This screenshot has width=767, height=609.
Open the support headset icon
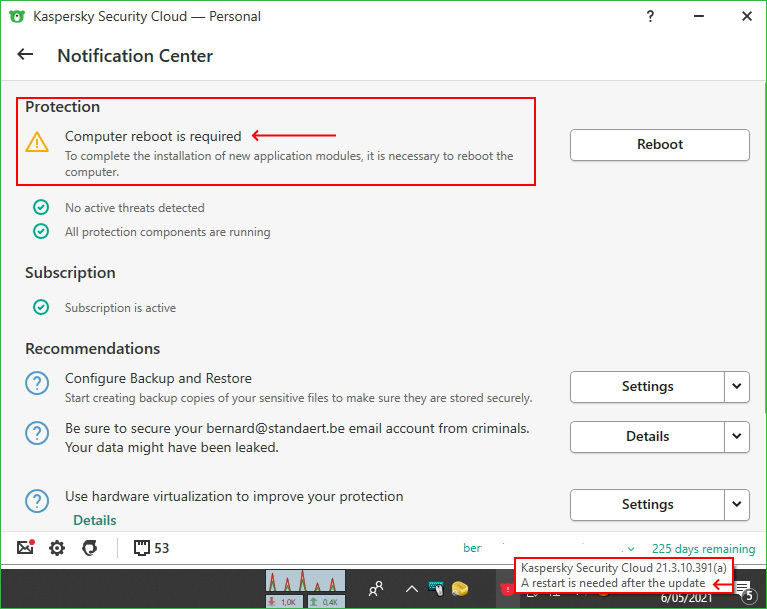point(90,548)
